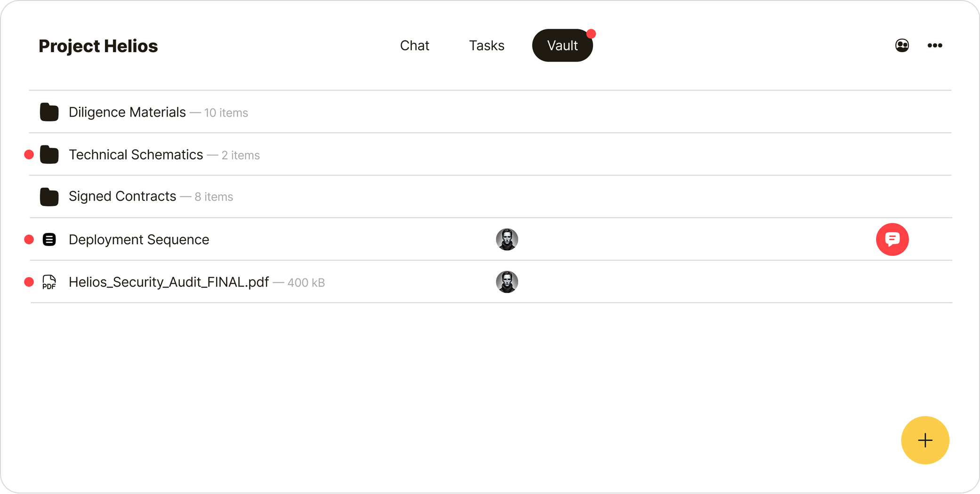The width and height of the screenshot is (980, 494).
Task: Open the Signed Contracts folder
Action: (122, 197)
